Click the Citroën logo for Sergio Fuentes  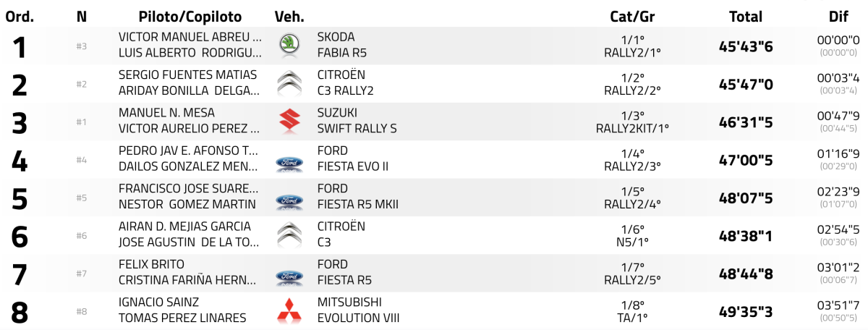tap(289, 83)
